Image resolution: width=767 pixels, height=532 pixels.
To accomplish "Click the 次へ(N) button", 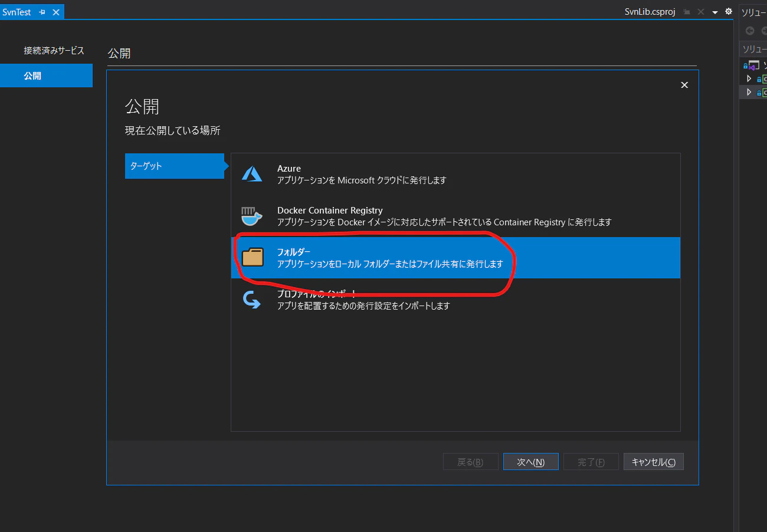I will coord(530,462).
